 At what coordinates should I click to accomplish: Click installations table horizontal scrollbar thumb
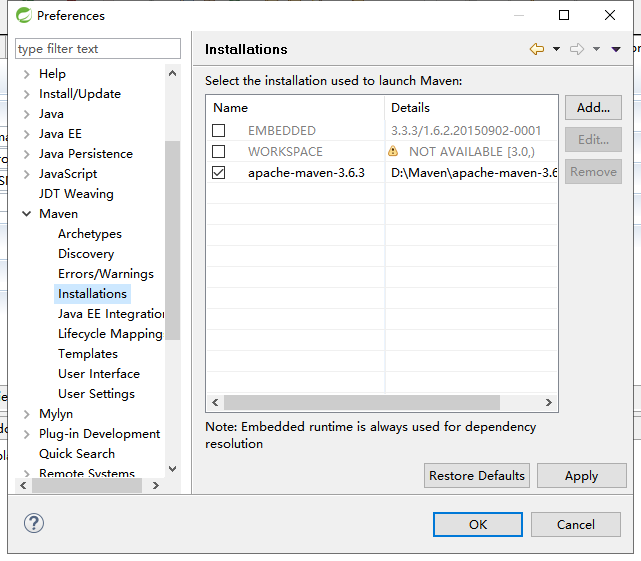362,402
